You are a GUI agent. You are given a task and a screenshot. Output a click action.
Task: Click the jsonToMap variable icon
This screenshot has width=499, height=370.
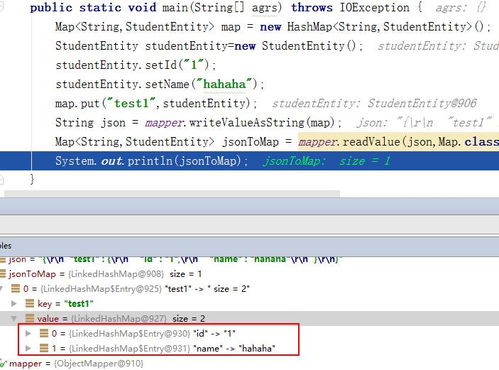click(x=2, y=274)
